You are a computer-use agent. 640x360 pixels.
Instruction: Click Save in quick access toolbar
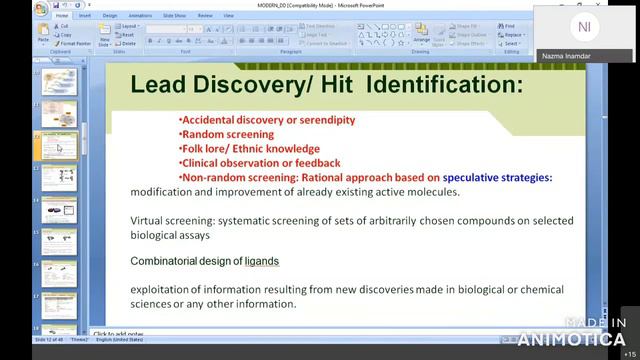(56, 5)
